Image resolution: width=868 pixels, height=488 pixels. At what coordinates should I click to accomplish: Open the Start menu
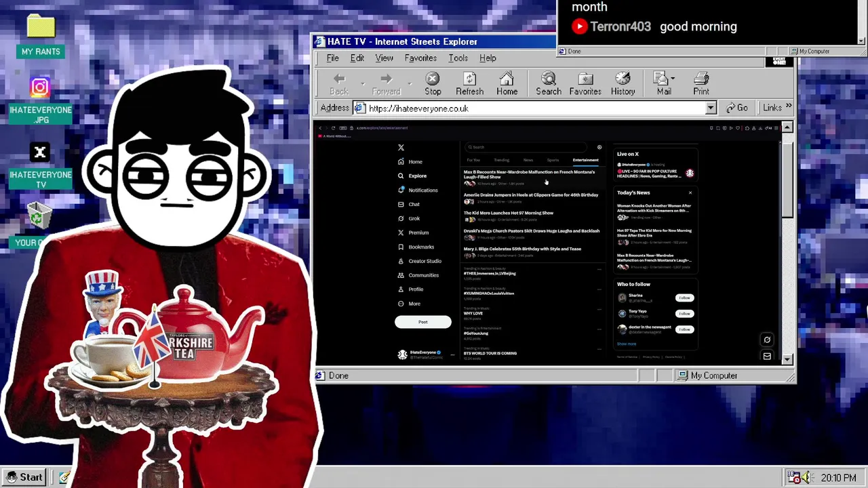tap(25, 477)
